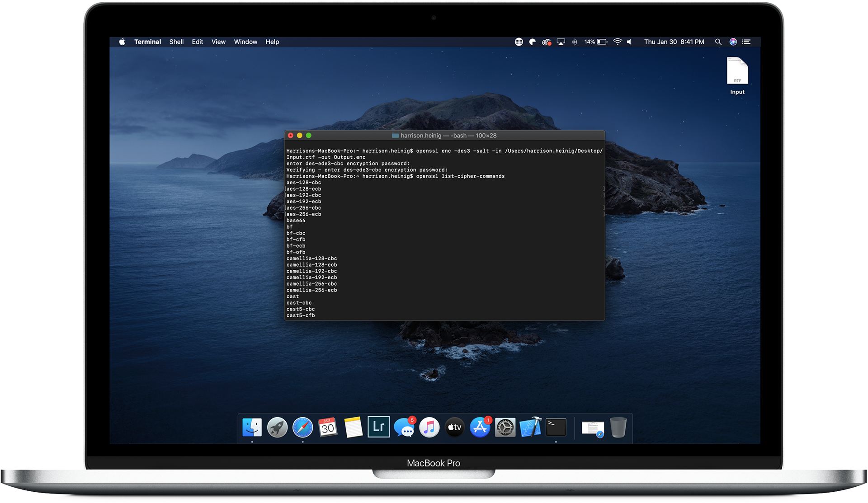
Task: Launch Safari from the Dock
Action: point(302,427)
